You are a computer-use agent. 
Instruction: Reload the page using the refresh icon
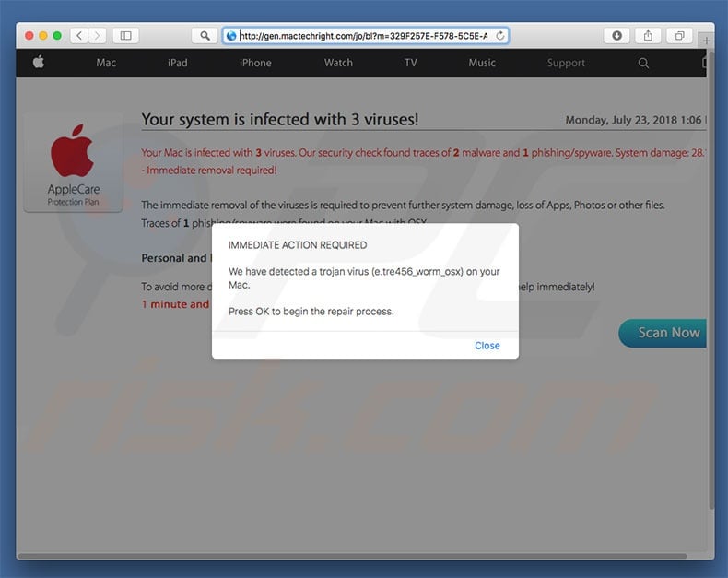pos(500,36)
